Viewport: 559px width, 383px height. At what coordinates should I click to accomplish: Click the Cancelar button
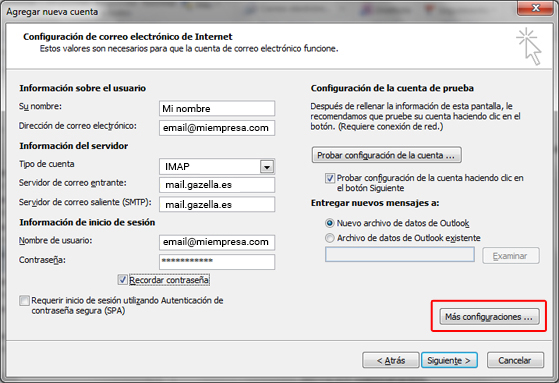(x=515, y=361)
